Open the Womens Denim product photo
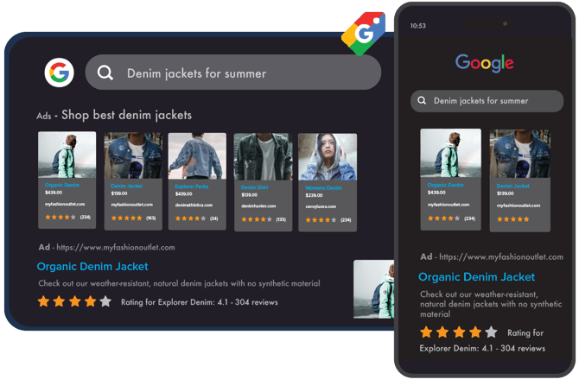579x392 pixels. pos(328,157)
